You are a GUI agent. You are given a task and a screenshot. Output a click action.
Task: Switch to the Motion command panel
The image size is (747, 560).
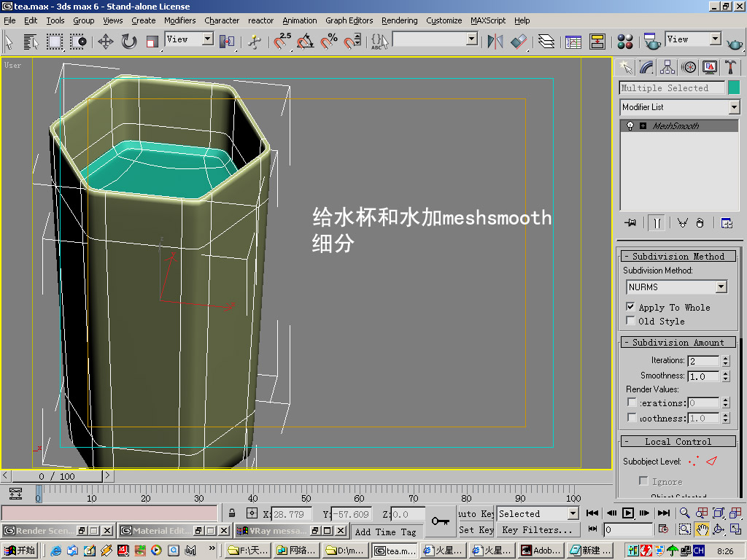click(x=689, y=67)
